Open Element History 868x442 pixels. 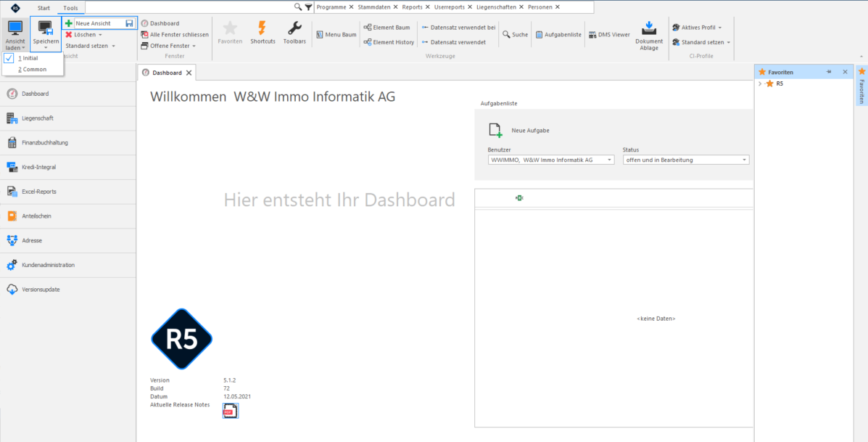pyautogui.click(x=389, y=42)
